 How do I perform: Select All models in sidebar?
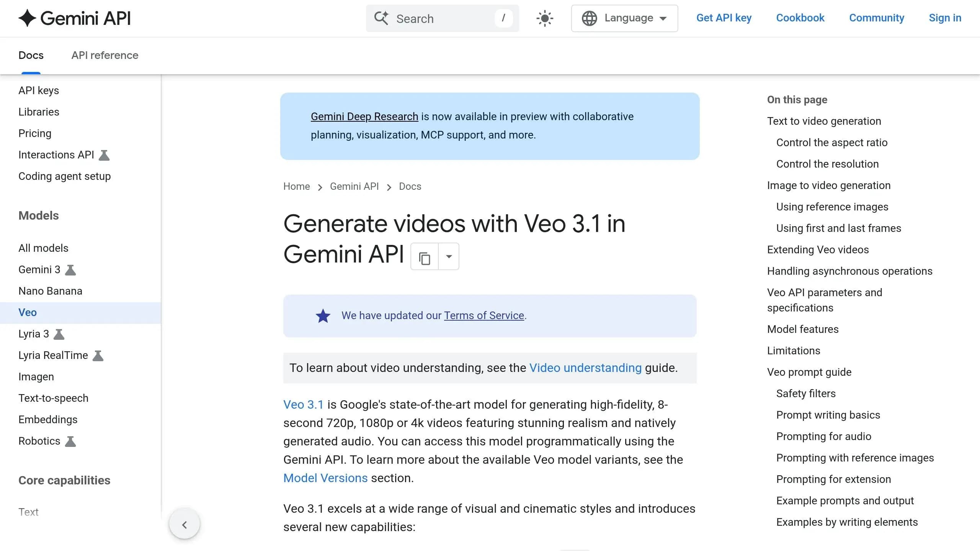click(43, 248)
